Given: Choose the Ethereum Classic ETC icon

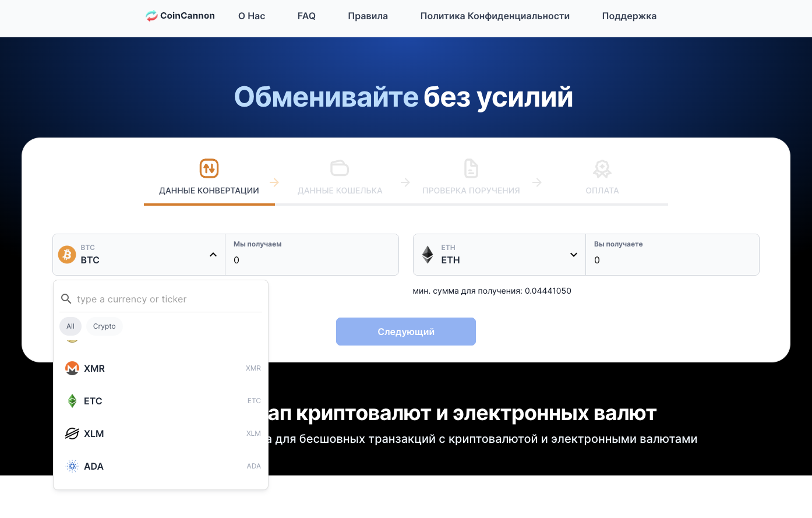Looking at the screenshot, I should [72, 401].
